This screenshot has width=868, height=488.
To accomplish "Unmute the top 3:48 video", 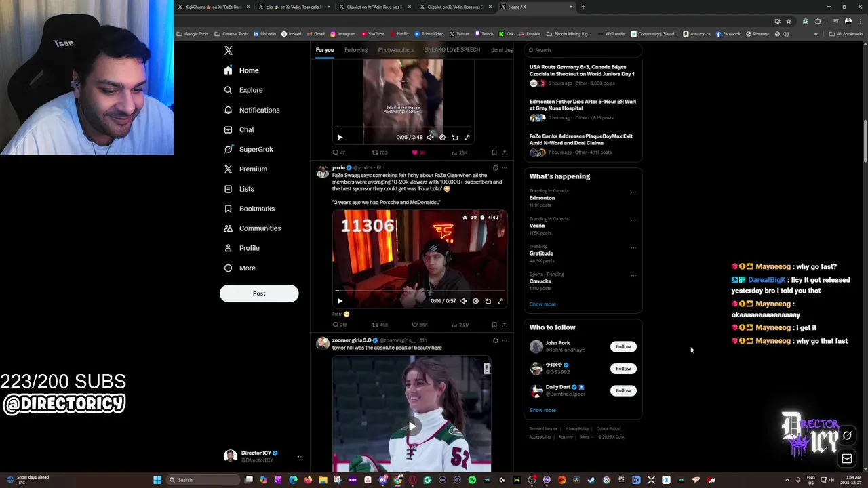I will click(430, 137).
